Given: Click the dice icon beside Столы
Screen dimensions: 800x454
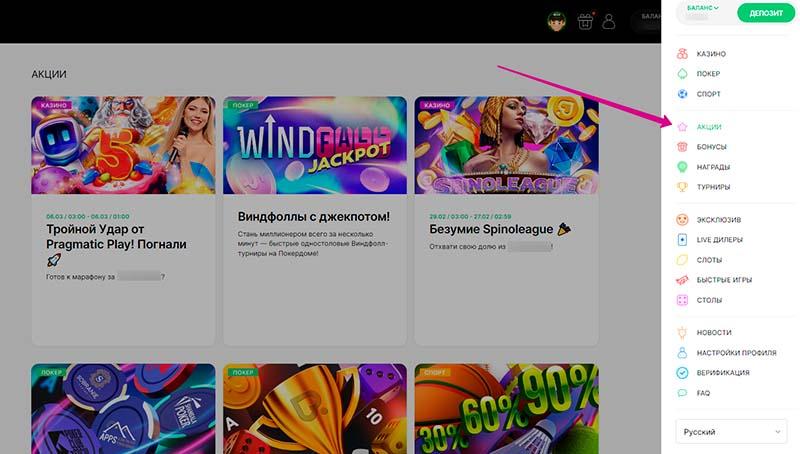Looking at the screenshot, I should pos(682,300).
